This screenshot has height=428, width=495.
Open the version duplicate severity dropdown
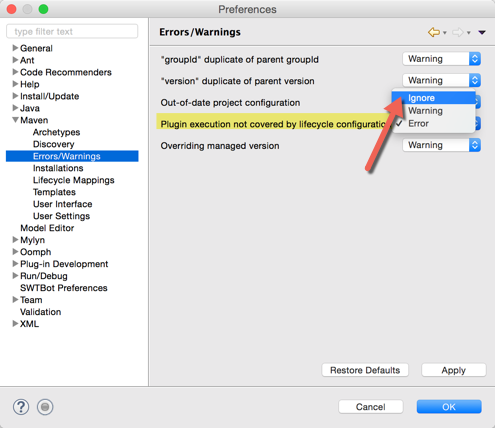click(441, 80)
